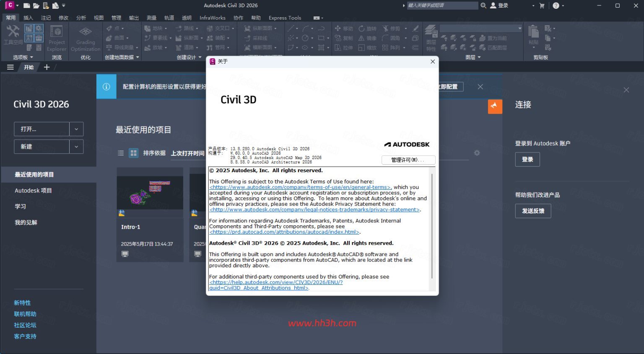This screenshot has width=644, height=354.
Task: Open the Express Tools ribbon tab
Action: point(285,18)
